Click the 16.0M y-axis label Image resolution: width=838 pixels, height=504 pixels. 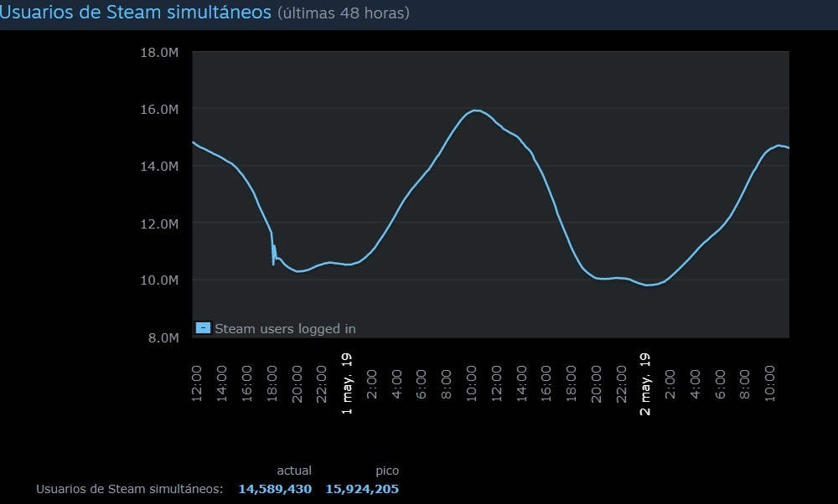click(x=159, y=110)
